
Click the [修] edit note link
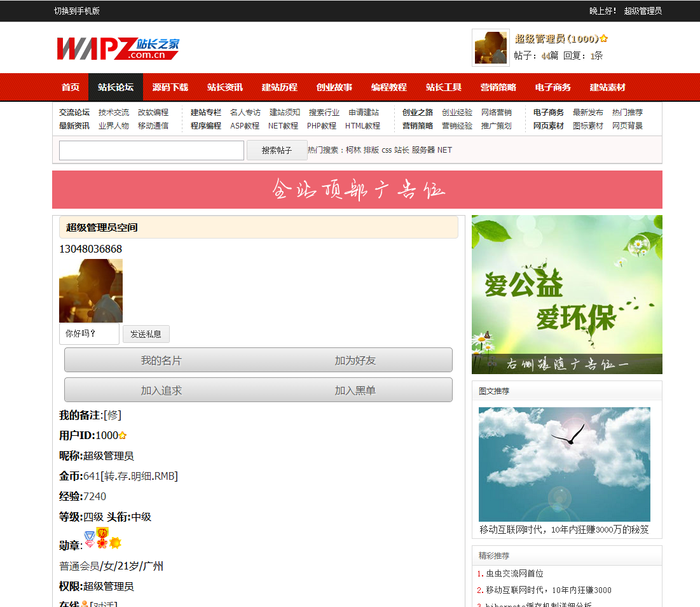[x=113, y=415]
